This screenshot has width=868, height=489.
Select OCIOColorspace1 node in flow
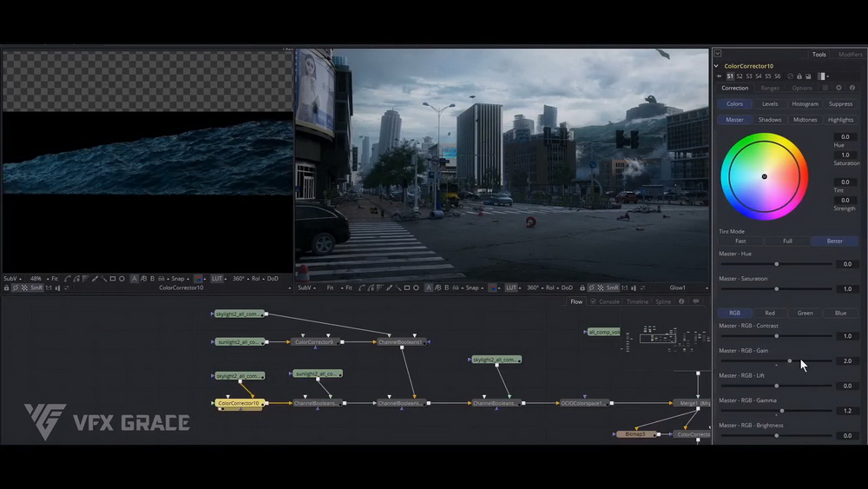tap(584, 403)
